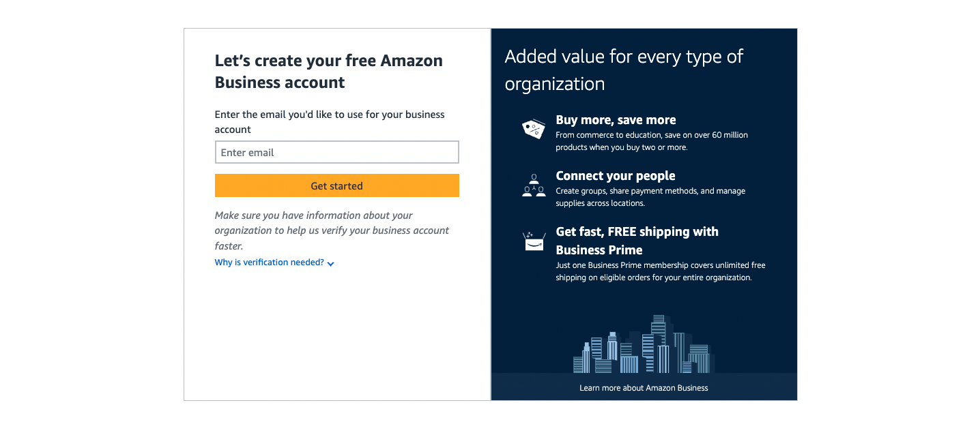Click the Business Prime membership description text
980x435 pixels.
click(x=660, y=271)
